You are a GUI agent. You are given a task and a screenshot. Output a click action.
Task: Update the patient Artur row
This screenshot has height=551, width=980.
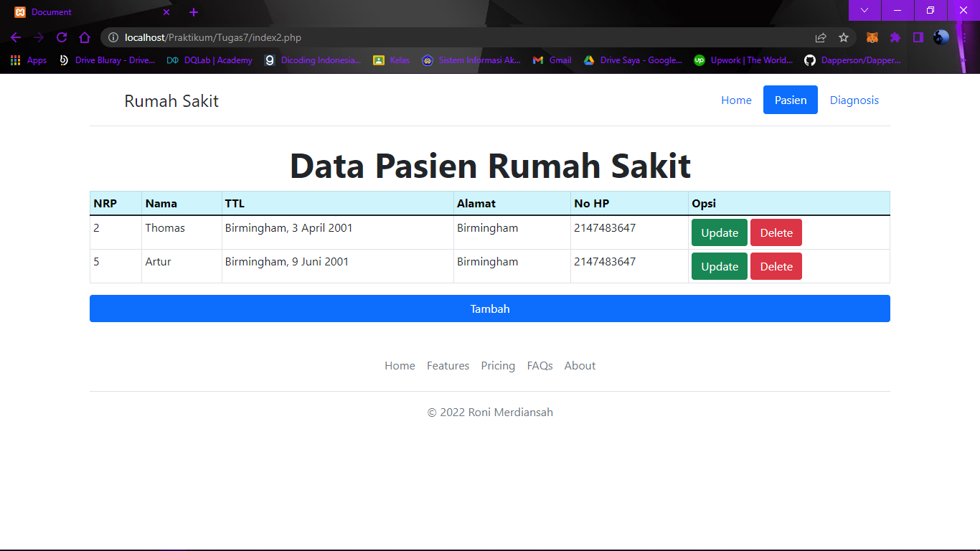720,266
